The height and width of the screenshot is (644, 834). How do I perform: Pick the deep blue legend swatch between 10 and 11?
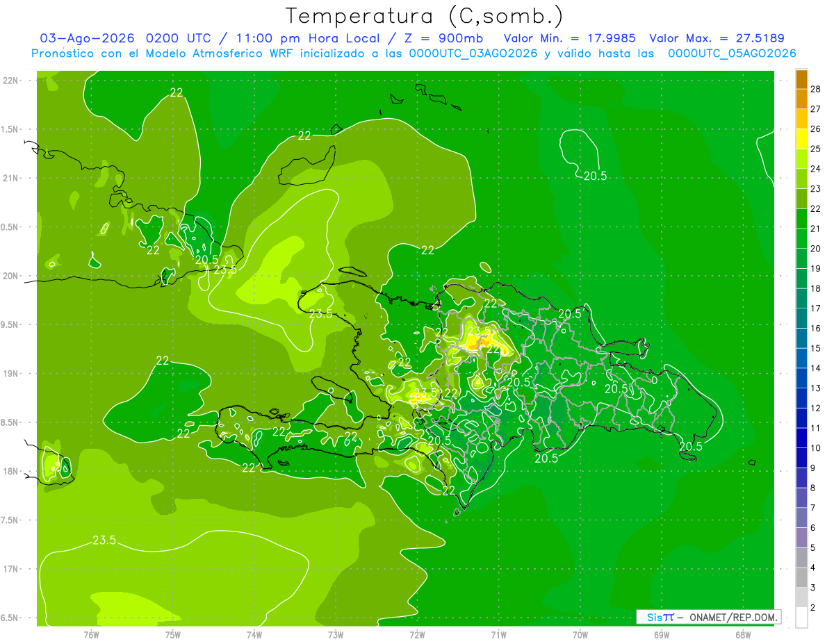[801, 438]
